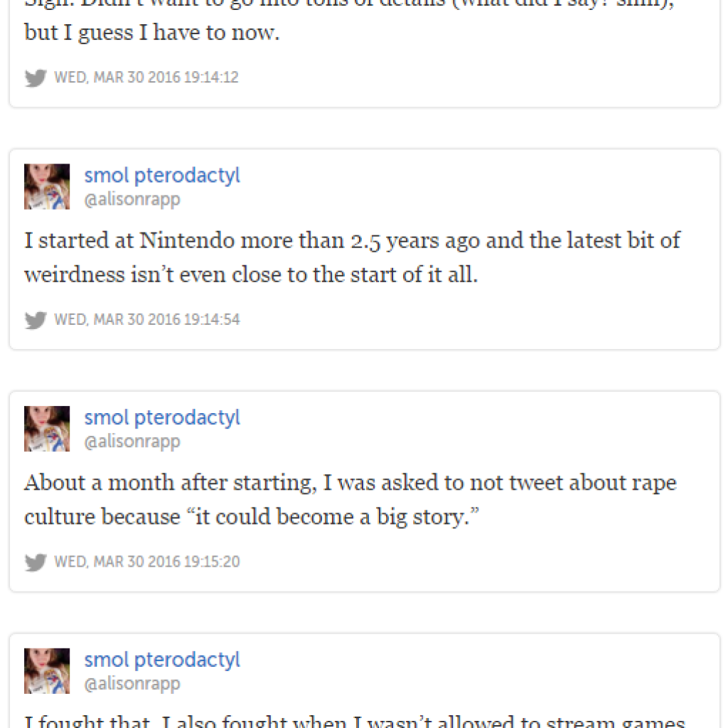Image resolution: width=728 pixels, height=728 pixels.
Task: Click 'smol pterodactyl' name on Nintendo tweet
Action: [x=162, y=175]
